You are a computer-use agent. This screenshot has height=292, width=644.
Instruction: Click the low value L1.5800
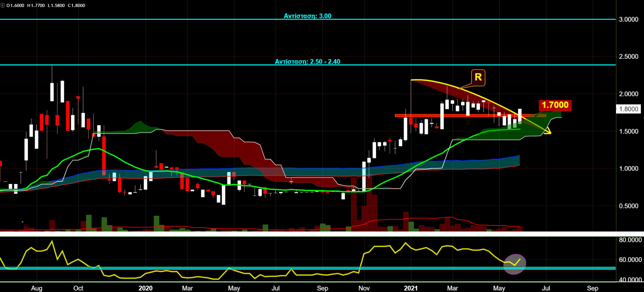(x=56, y=5)
